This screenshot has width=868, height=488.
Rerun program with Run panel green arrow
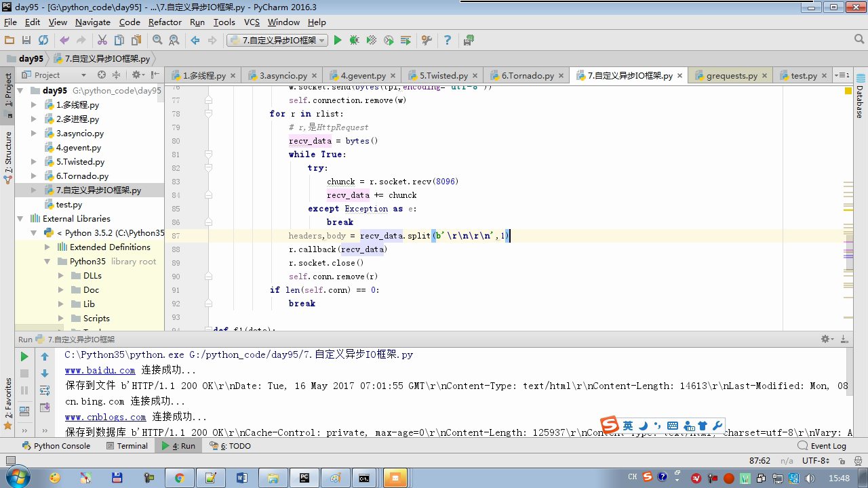24,357
